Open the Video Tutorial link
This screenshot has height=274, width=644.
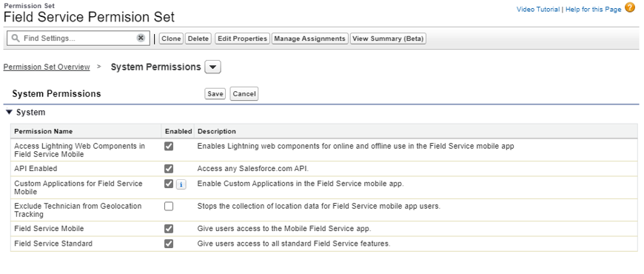click(538, 9)
